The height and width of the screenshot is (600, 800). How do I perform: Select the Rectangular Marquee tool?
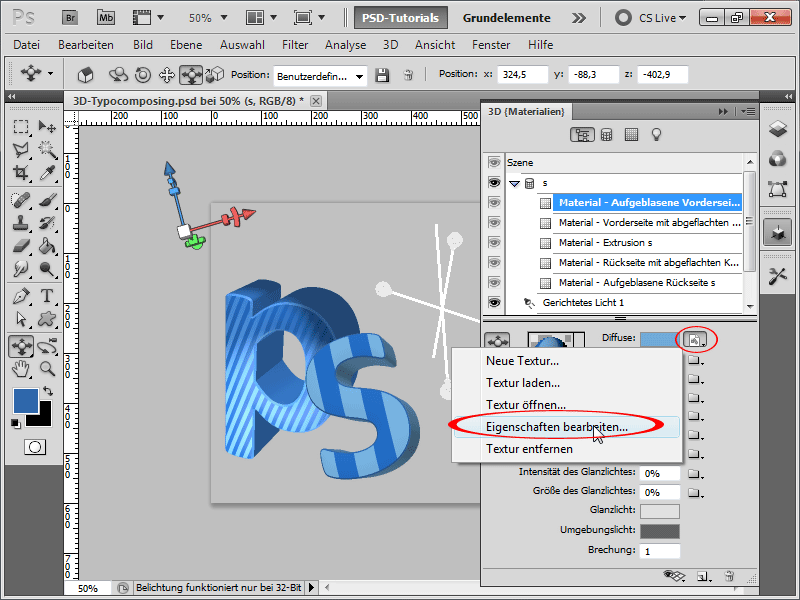[x=21, y=126]
